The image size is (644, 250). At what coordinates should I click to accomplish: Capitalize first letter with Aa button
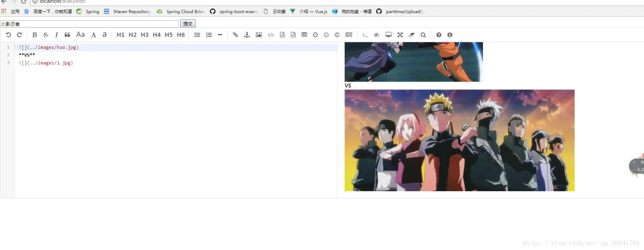(x=80, y=35)
